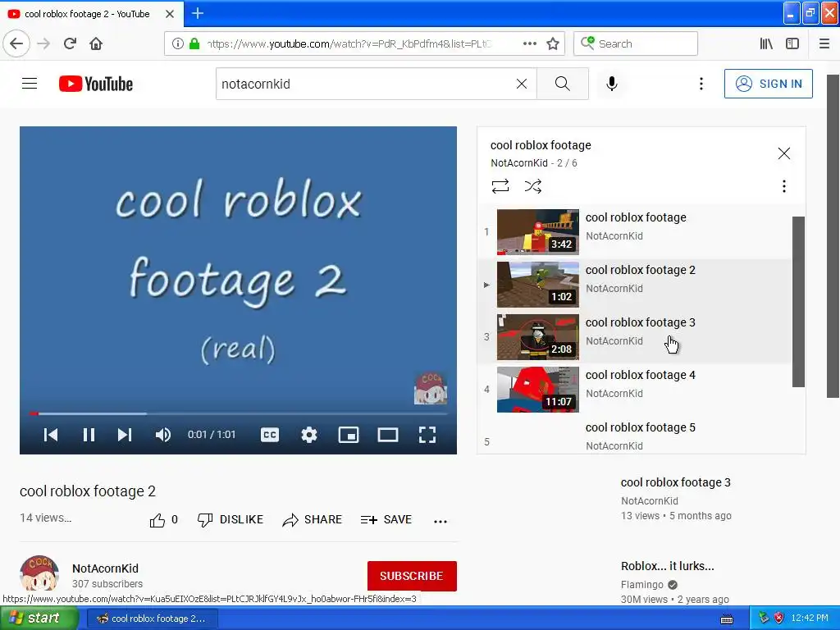The height and width of the screenshot is (630, 840).
Task: Open page actions three-dot menu in address bar
Action: coord(529,43)
